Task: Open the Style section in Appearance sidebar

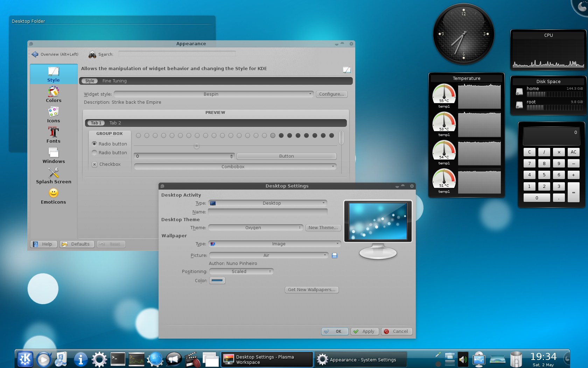Action: (x=54, y=74)
